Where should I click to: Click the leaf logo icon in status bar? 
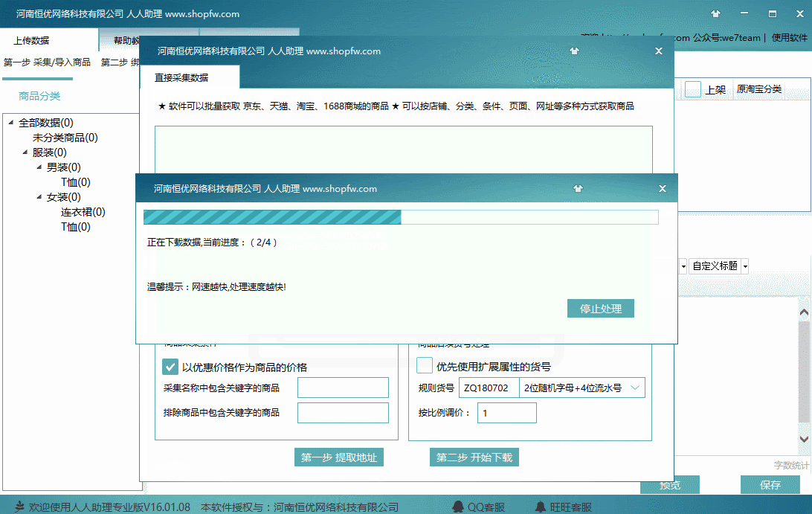(19, 507)
